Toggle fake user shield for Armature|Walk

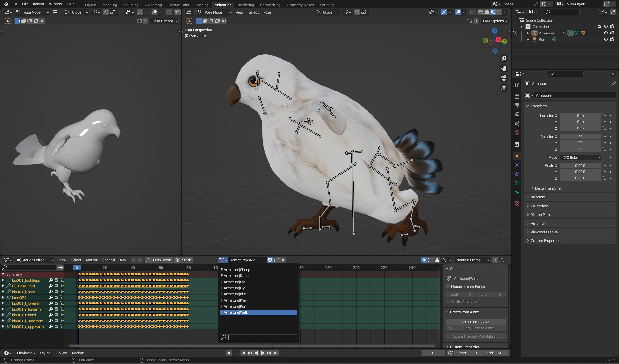[270, 260]
